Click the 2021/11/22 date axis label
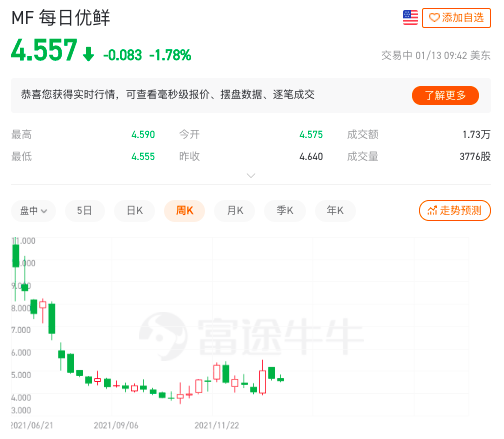504x439 pixels. coord(217,425)
